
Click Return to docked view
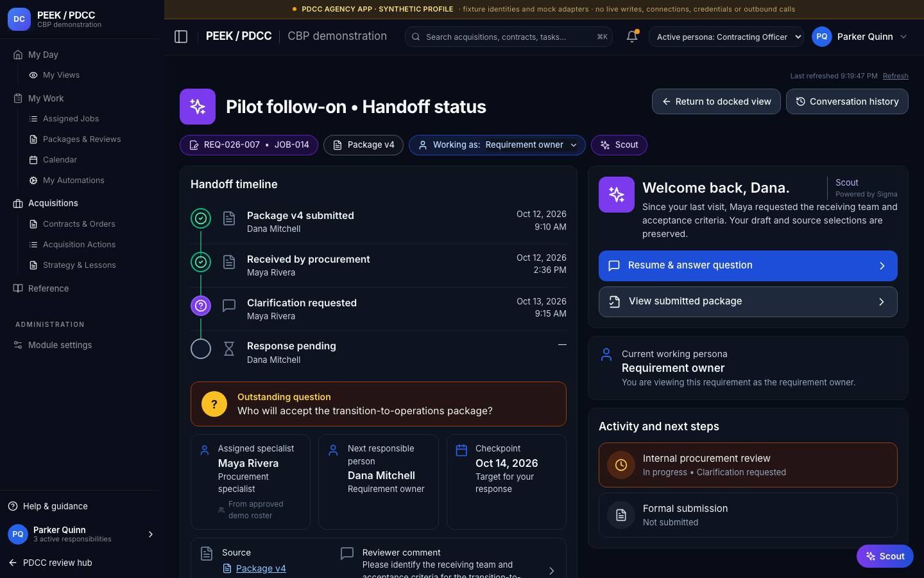pos(716,101)
